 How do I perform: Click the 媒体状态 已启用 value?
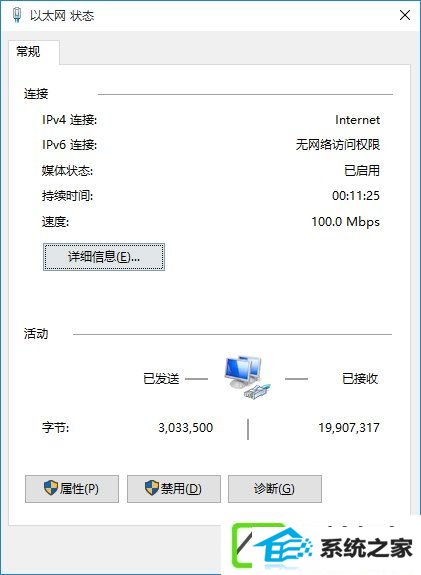point(362,171)
